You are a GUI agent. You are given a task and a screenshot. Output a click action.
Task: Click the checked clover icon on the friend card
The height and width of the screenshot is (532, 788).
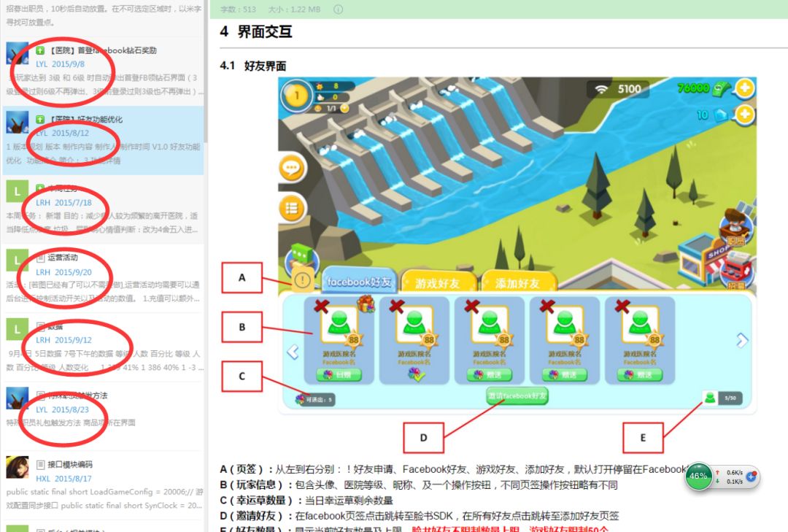coord(416,374)
